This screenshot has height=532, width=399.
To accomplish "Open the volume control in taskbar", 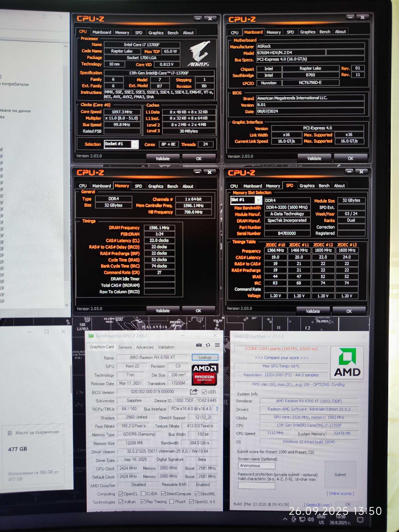I will tap(311, 519).
